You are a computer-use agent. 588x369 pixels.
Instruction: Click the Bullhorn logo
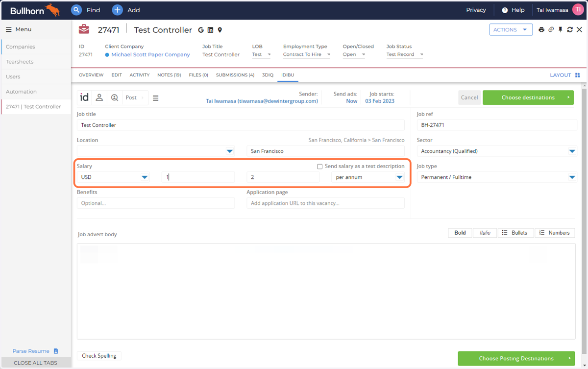tap(35, 10)
